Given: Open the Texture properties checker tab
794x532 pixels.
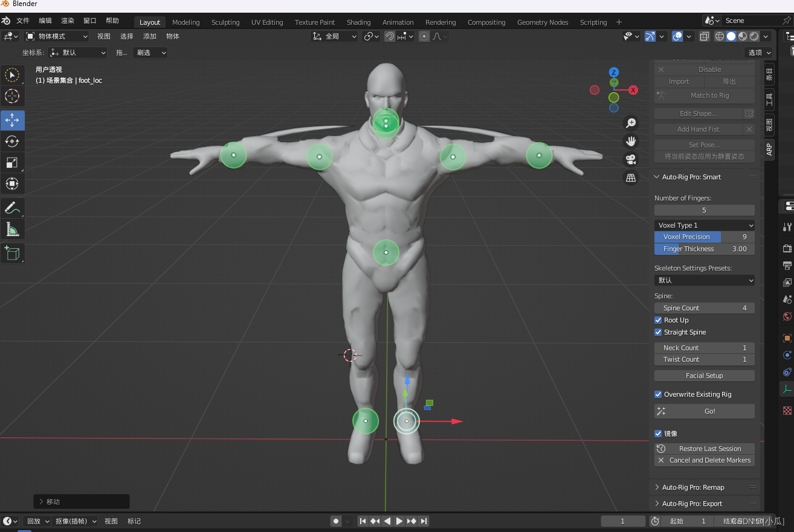Looking at the screenshot, I should (x=787, y=411).
